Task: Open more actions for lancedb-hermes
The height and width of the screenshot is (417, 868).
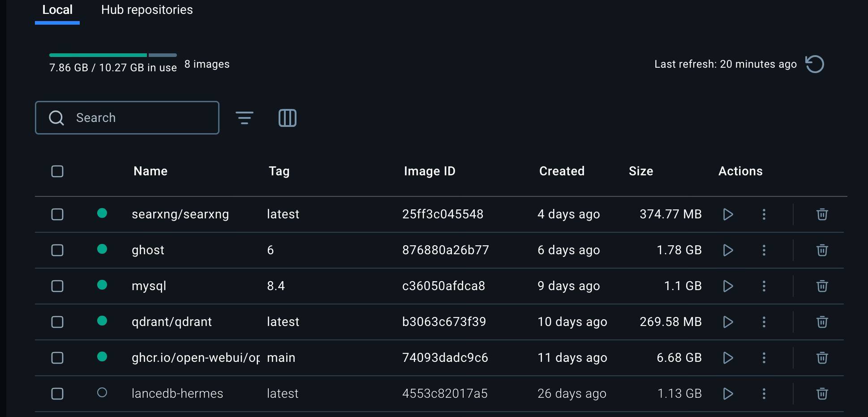Action: [764, 394]
